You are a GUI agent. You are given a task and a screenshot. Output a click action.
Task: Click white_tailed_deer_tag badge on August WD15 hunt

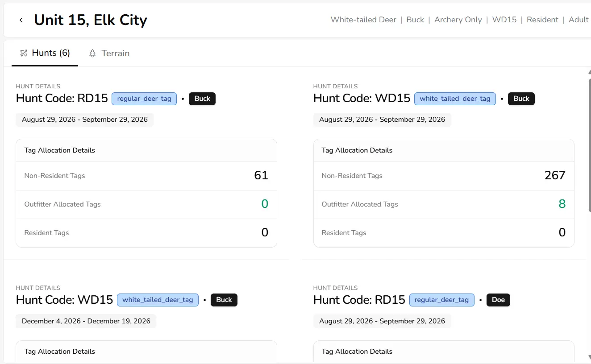point(455,99)
